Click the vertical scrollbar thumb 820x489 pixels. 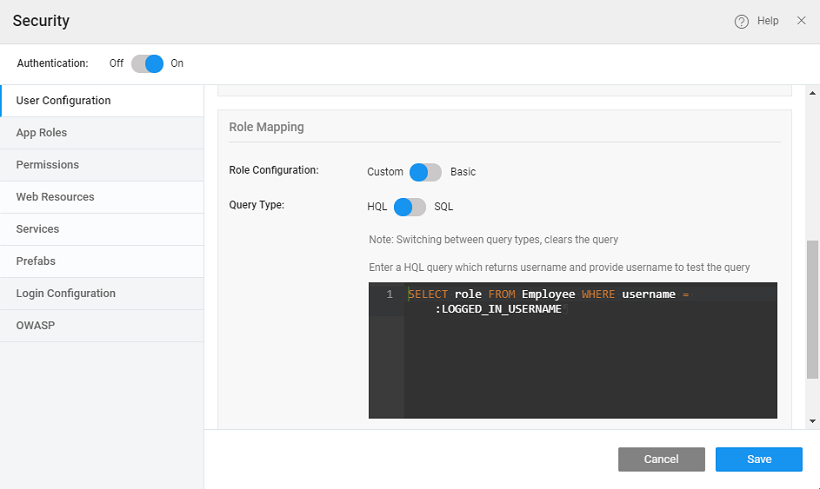pos(812,310)
